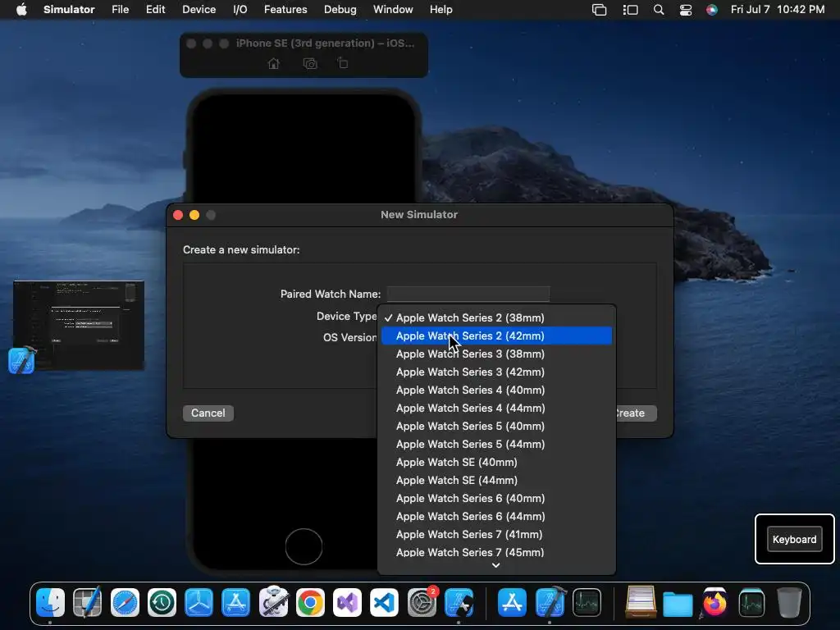
Task: Click the Xcode hammer icon in the dock
Action: 550,602
